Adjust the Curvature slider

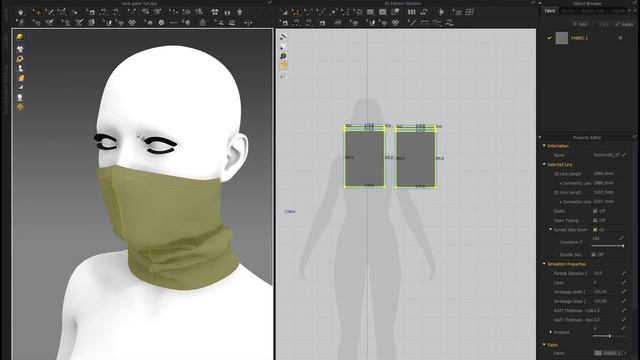pos(607,246)
